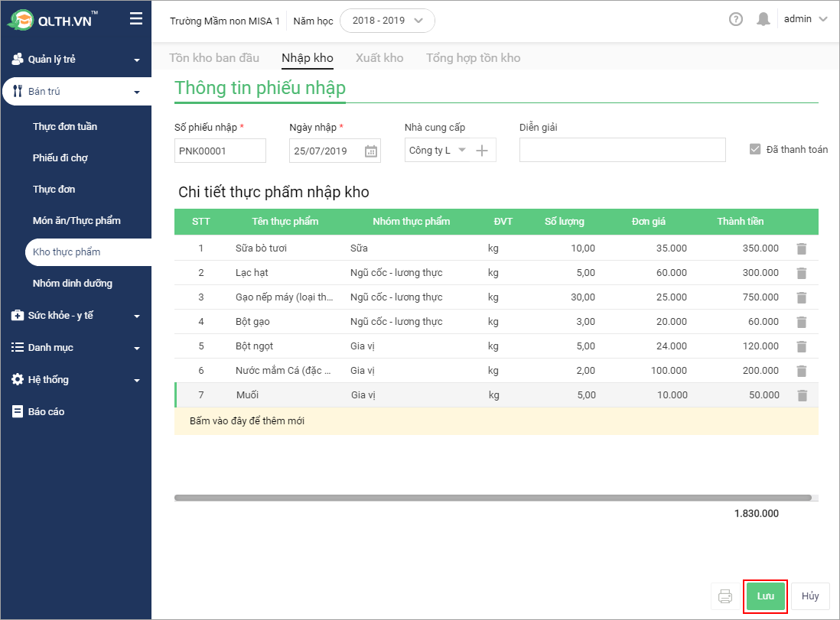This screenshot has width=840, height=620.
Task: Click trash icon for Muối row
Action: tap(803, 395)
